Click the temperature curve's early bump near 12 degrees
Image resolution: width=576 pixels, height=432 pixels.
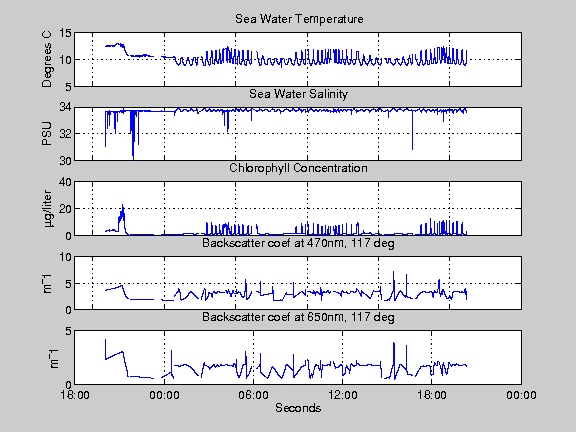(118, 44)
